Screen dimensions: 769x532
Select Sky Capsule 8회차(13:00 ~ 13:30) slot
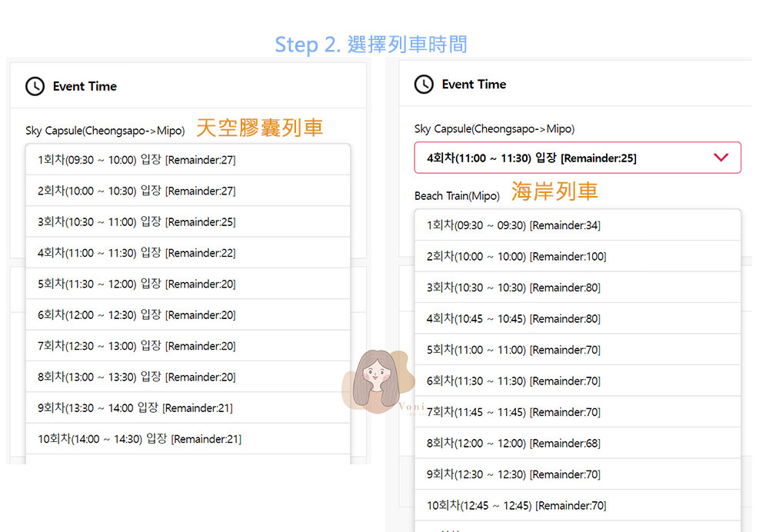(188, 377)
